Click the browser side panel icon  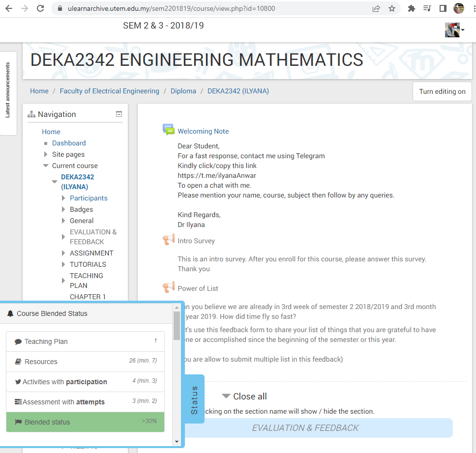(x=443, y=8)
